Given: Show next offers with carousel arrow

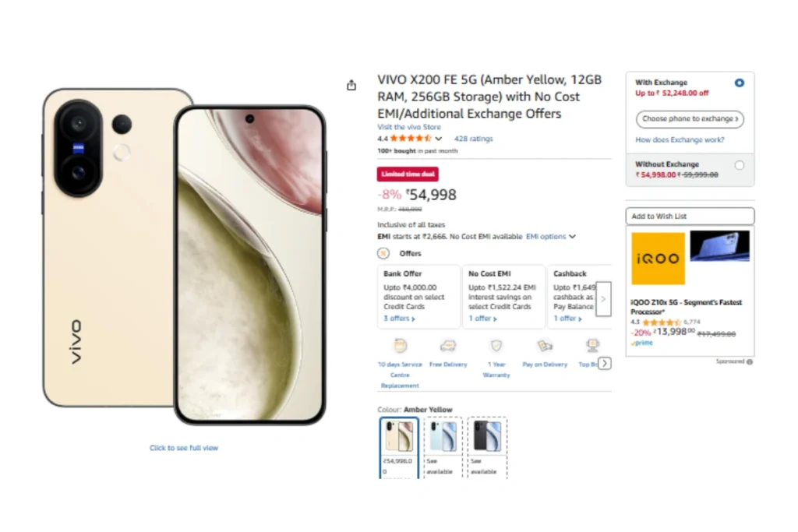Looking at the screenshot, I should [603, 299].
